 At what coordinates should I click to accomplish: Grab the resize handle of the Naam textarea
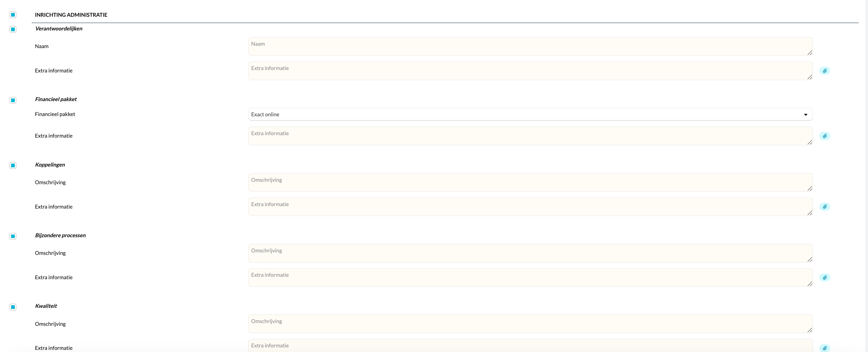[x=810, y=53]
